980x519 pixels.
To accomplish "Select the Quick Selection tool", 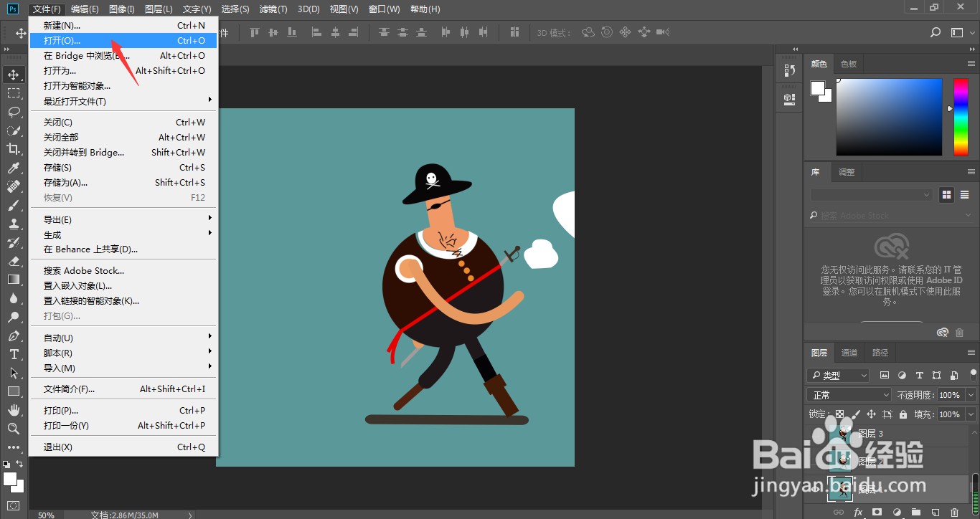I will 14,130.
